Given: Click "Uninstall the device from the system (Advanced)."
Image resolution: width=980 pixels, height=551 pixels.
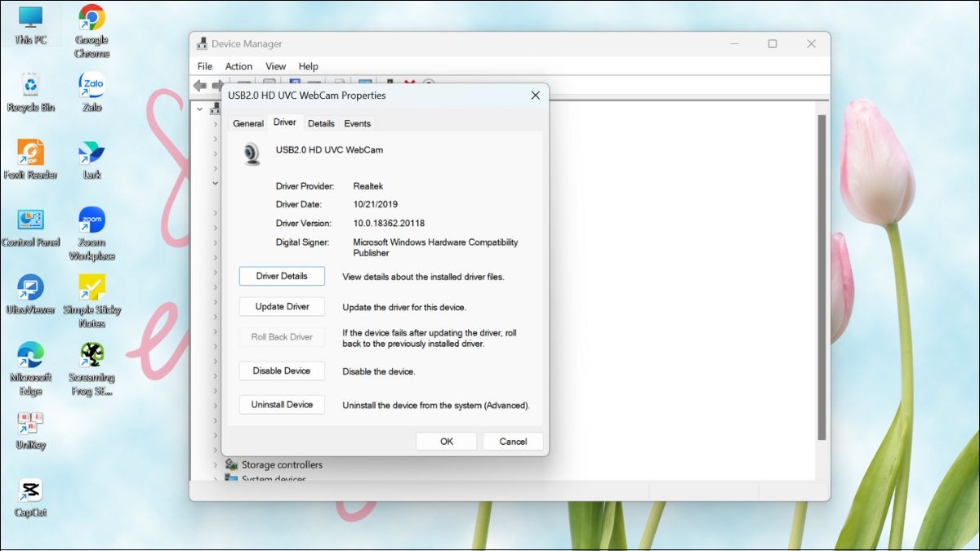Looking at the screenshot, I should pos(436,405).
